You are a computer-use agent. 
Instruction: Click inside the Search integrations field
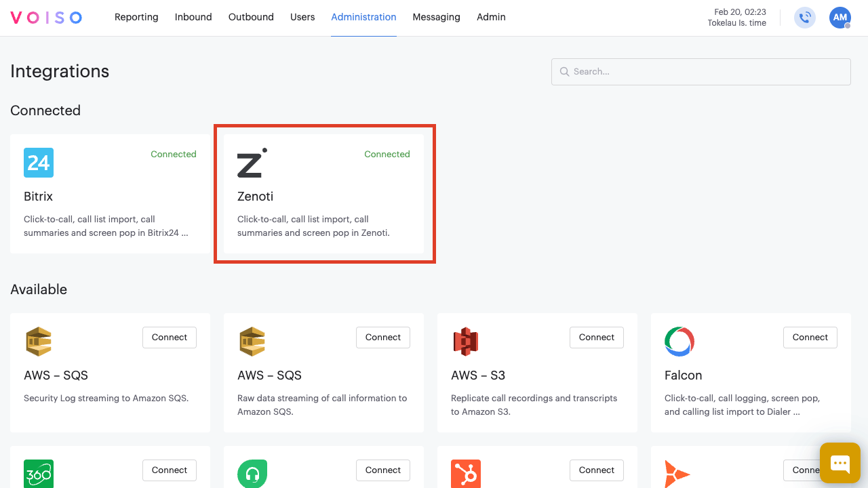tap(701, 71)
